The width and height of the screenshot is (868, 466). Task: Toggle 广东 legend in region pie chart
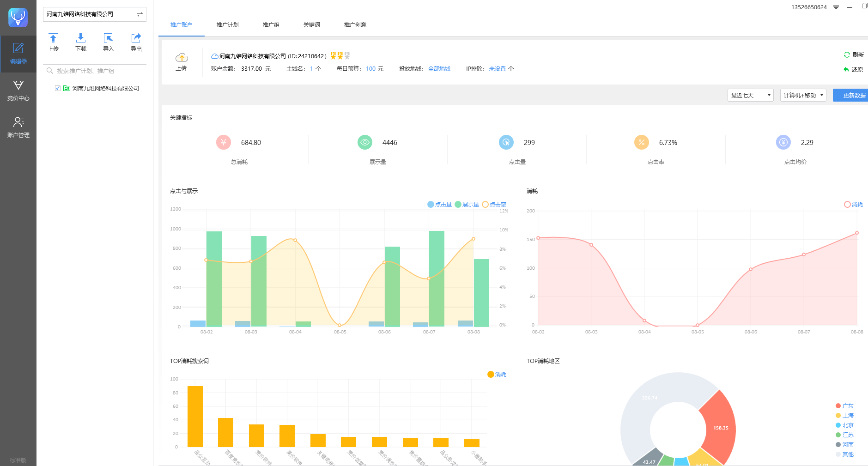(844, 406)
